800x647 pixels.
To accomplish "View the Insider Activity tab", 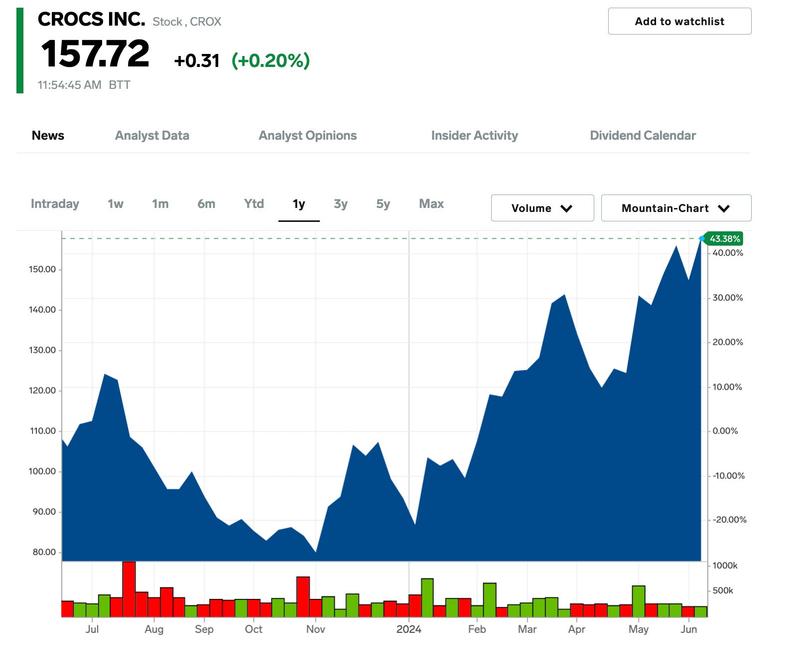I will pos(474,135).
